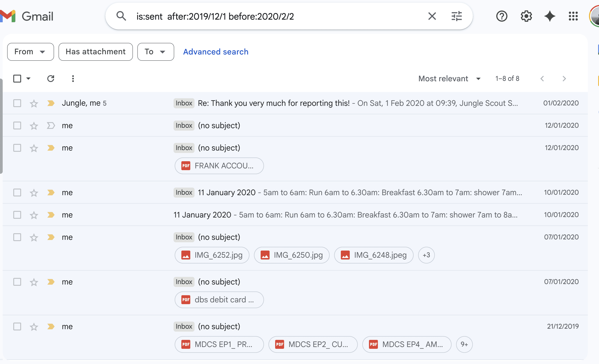Toggle the select-all checkbox
The height and width of the screenshot is (364, 599).
[17, 78]
